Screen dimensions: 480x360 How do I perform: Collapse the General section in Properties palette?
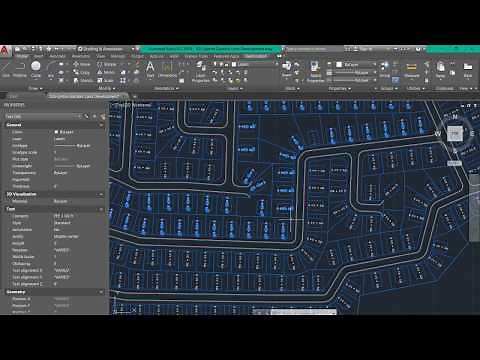pyautogui.click(x=101, y=125)
